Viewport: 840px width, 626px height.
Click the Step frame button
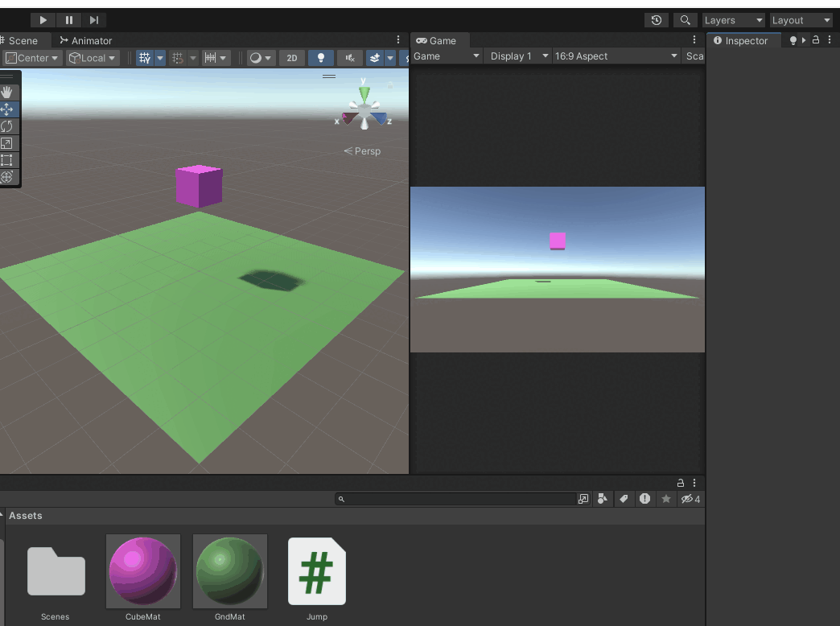[x=94, y=20]
